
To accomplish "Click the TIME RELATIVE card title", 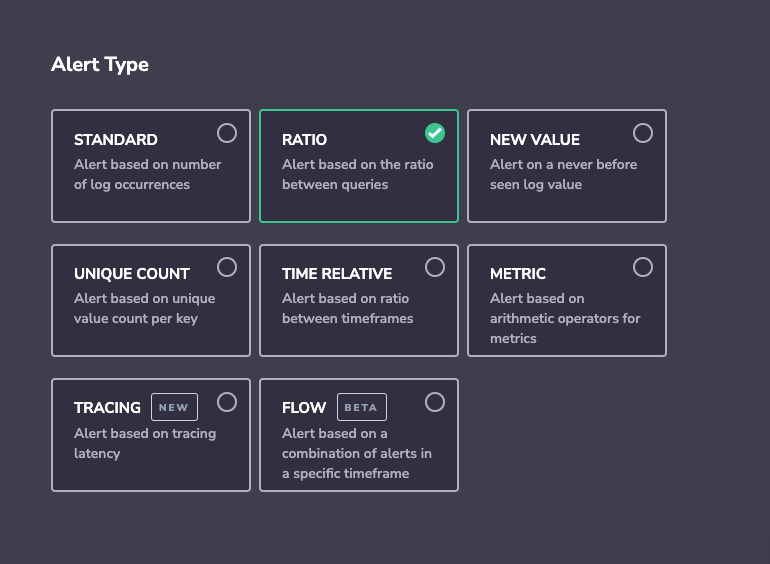I will tap(337, 274).
